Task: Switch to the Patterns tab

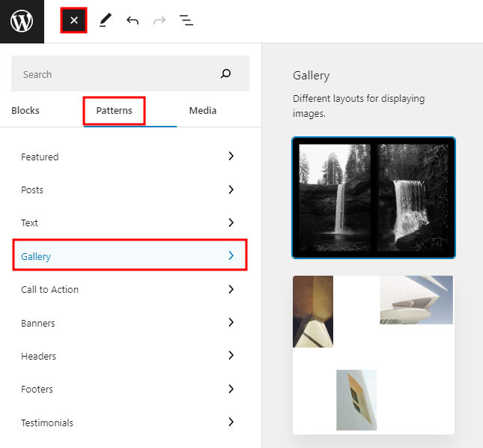Action: click(114, 111)
